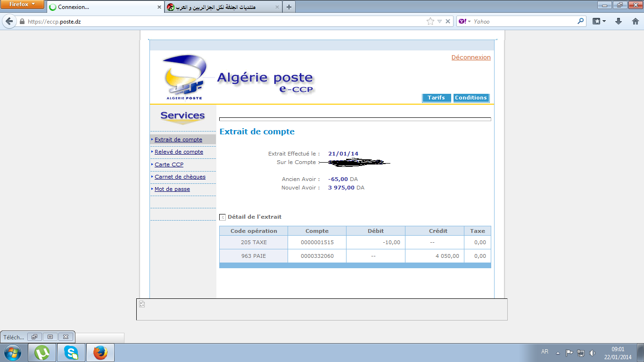The height and width of the screenshot is (362, 644).
Task: Bookmark this page with the star icon
Action: point(430,21)
